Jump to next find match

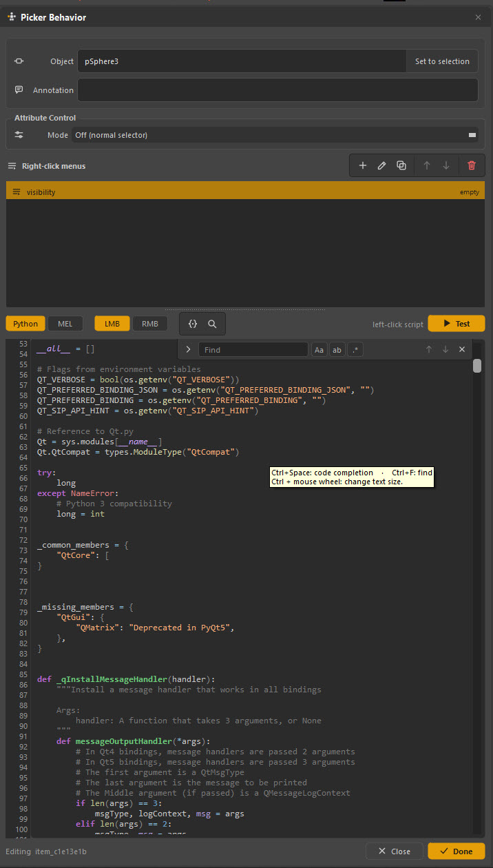click(445, 350)
